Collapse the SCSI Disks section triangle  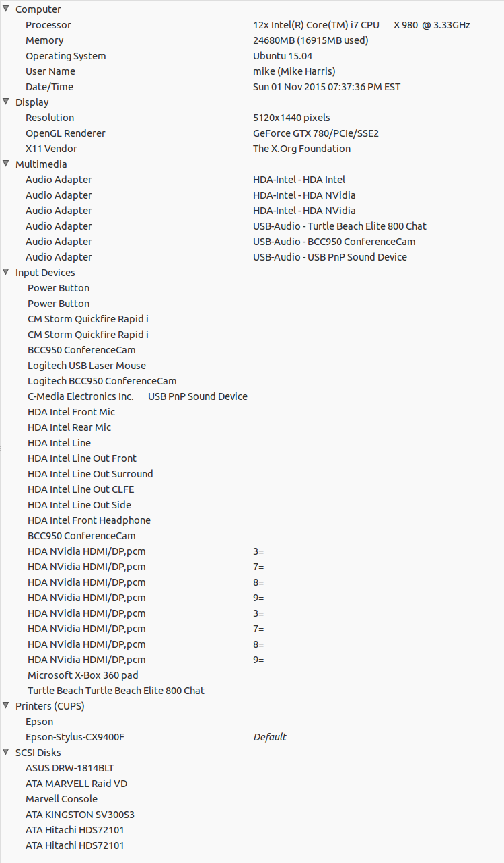6,753
